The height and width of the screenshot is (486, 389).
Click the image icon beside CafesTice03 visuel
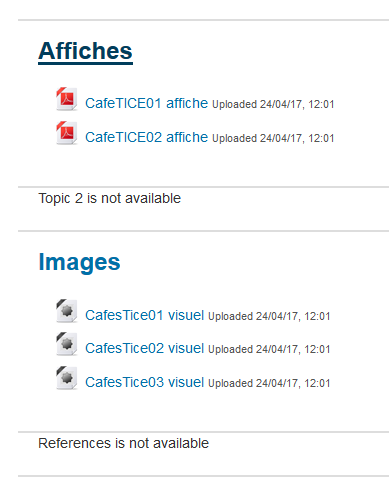pos(67,378)
